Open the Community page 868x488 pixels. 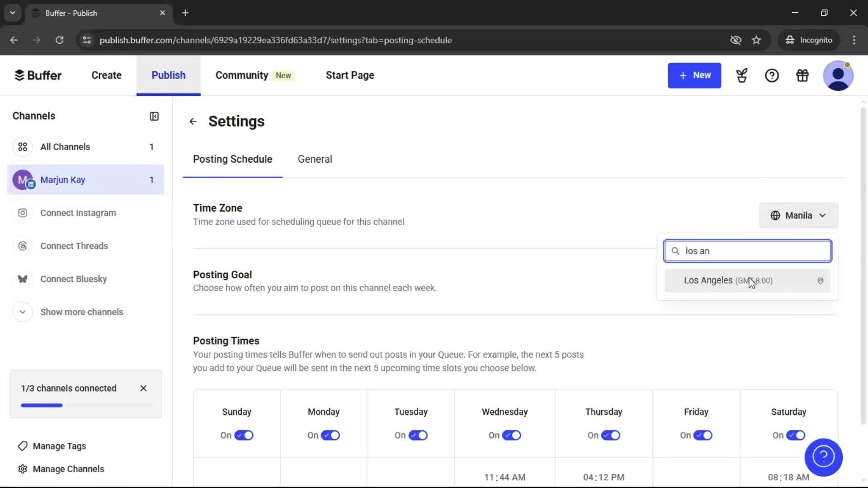tap(241, 75)
